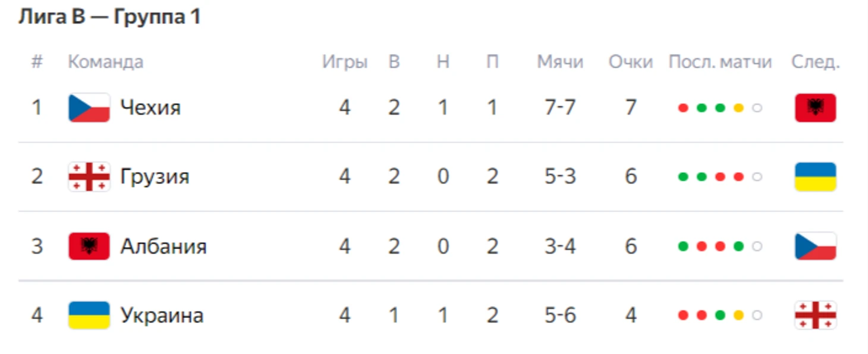This screenshot has height=354, width=868.
Task: Open the Албания team page
Action: click(x=163, y=246)
